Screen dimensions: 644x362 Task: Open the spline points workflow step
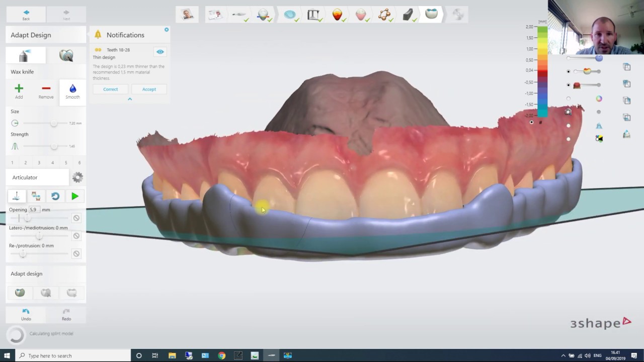[x=385, y=15]
